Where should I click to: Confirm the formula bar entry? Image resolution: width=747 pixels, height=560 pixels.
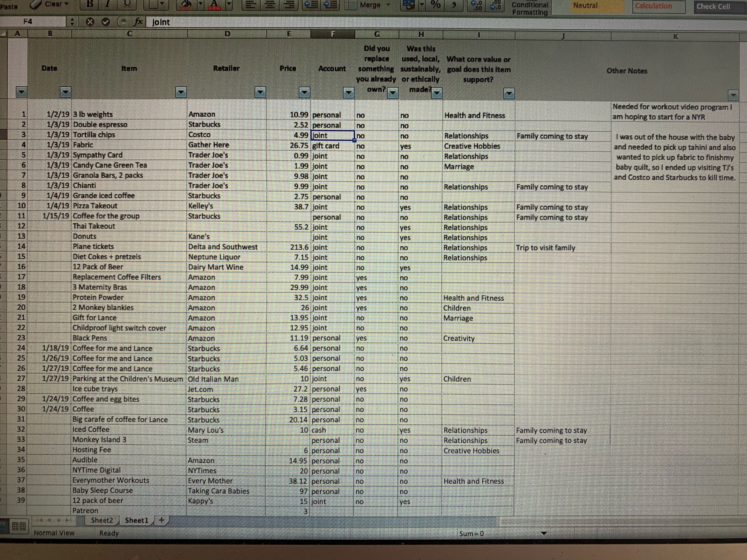[x=106, y=22]
